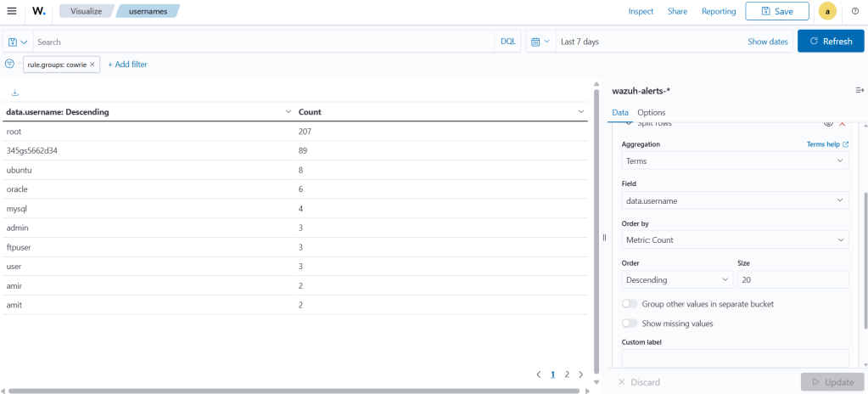Open the calendar quick date menu
Image resolution: width=868 pixels, height=394 pixels.
point(540,42)
